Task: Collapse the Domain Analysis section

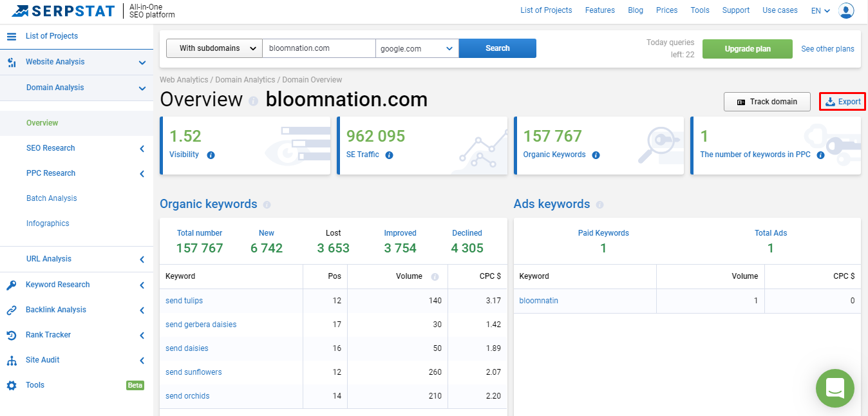Action: coord(142,88)
